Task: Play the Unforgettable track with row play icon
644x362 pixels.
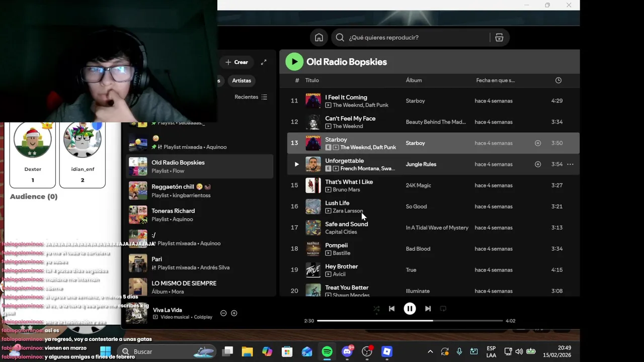Action: [296, 164]
